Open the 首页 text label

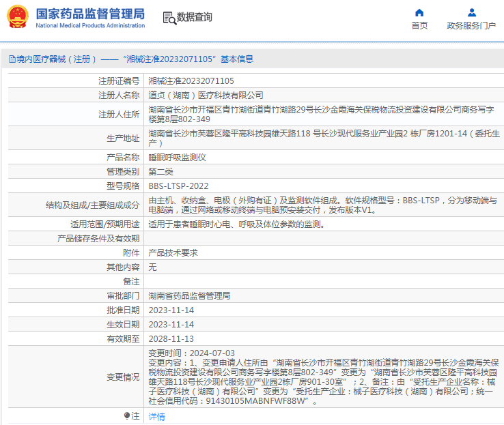(x=419, y=26)
